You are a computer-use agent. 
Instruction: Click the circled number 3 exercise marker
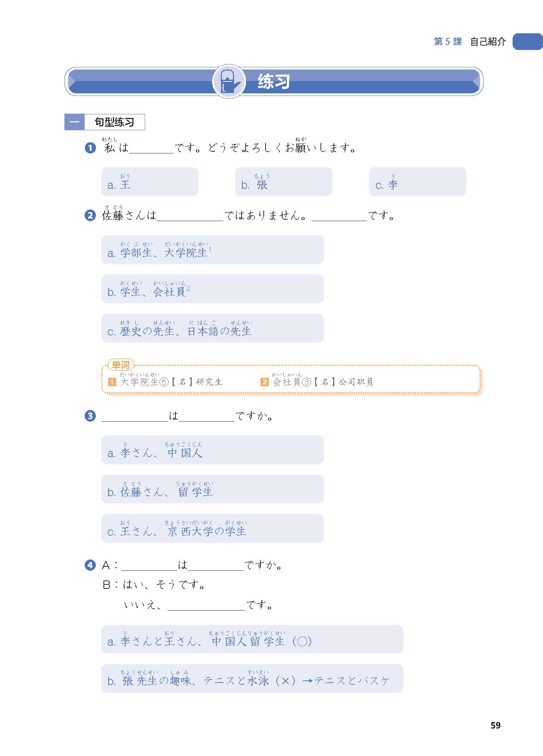(x=90, y=416)
